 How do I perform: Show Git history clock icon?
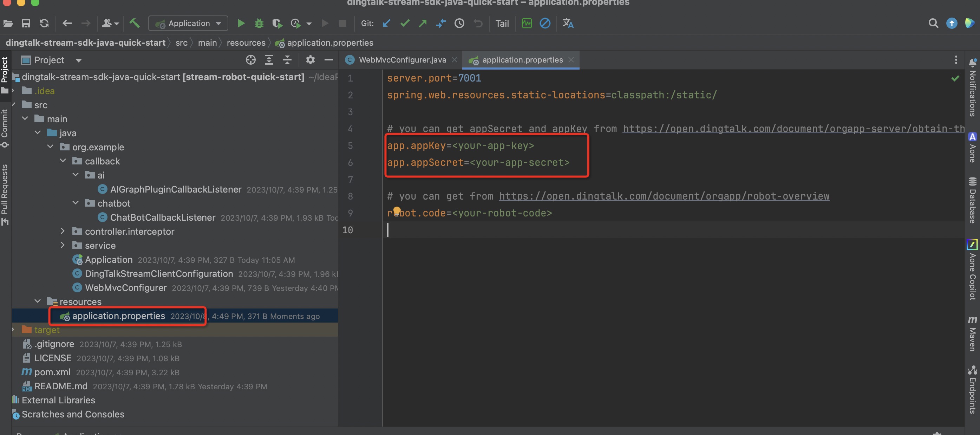coord(459,24)
